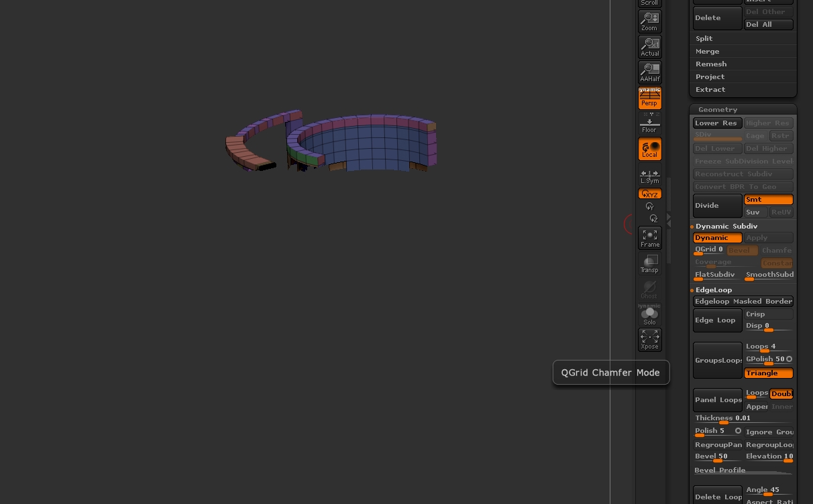
Task: Toggle Local transformations button
Action: pyautogui.click(x=649, y=149)
